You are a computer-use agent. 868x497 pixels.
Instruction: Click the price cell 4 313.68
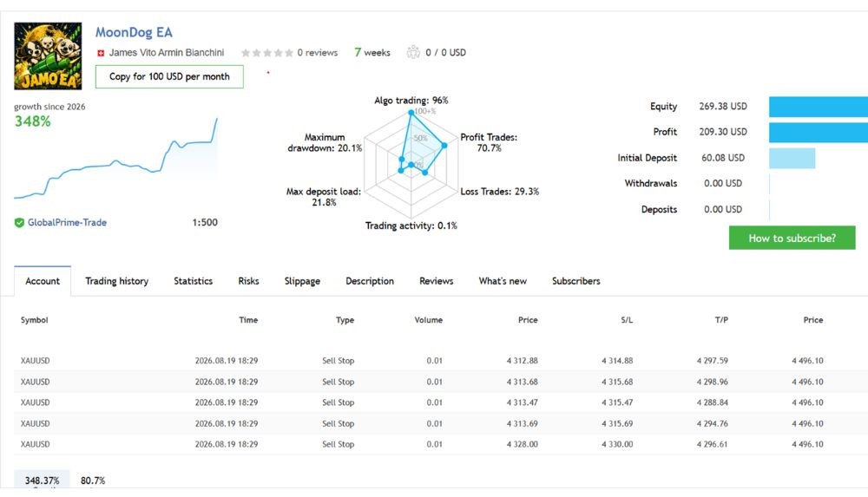pyautogui.click(x=522, y=382)
